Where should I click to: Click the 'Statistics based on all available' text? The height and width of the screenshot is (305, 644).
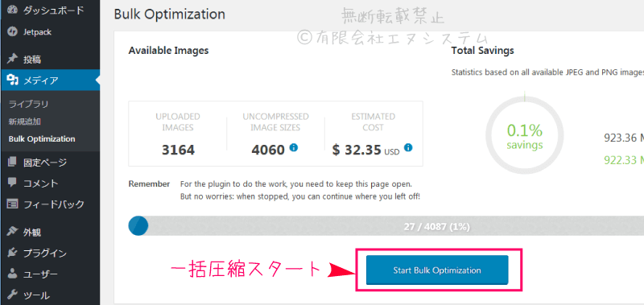point(547,72)
